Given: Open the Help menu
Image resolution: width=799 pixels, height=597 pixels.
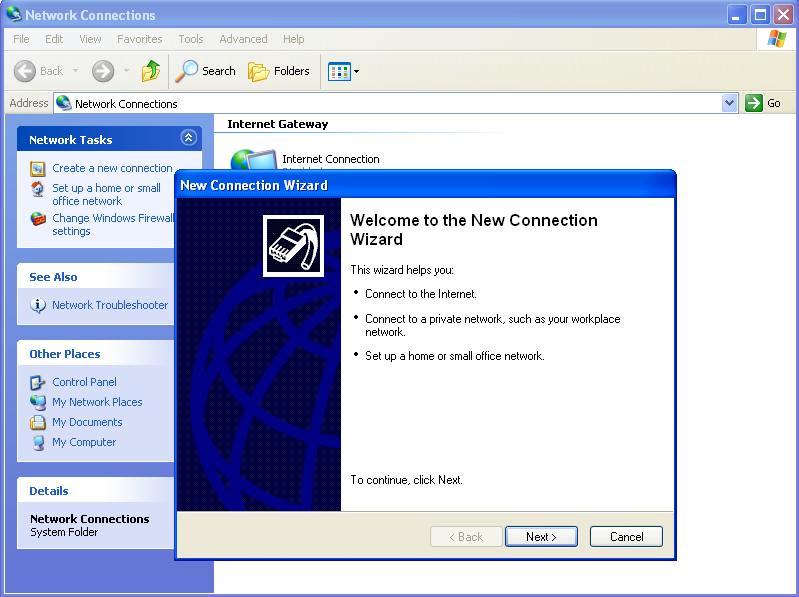Looking at the screenshot, I should [x=294, y=39].
